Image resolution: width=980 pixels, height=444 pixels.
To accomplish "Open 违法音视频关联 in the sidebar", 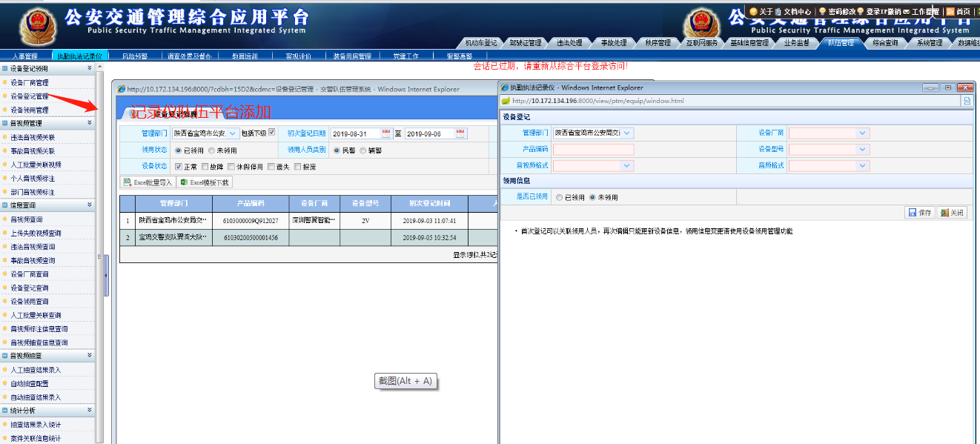I will (33, 137).
